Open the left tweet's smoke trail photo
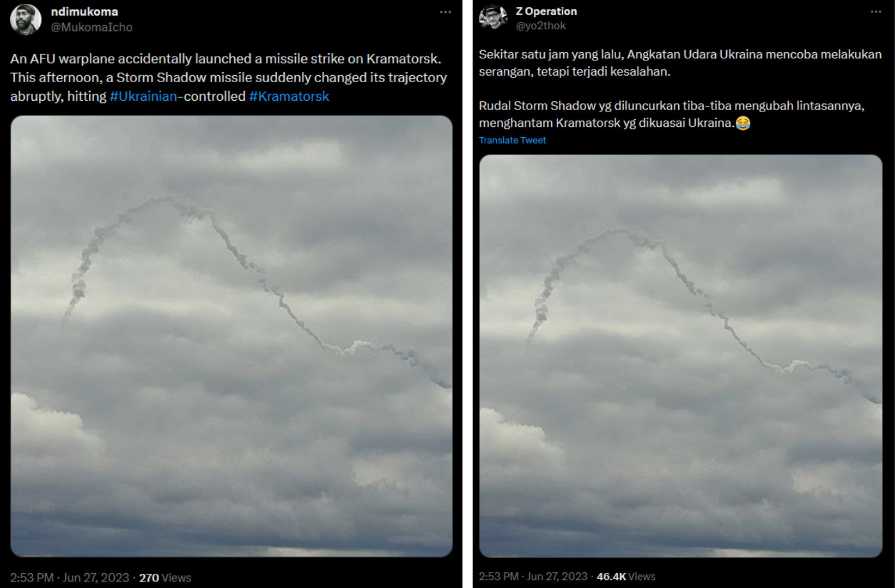 pos(232,336)
